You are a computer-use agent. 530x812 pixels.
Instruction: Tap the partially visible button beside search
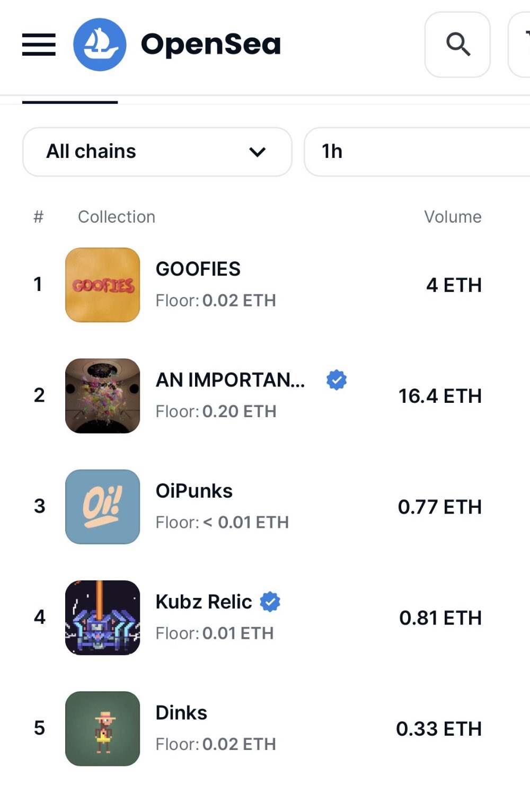tap(519, 45)
